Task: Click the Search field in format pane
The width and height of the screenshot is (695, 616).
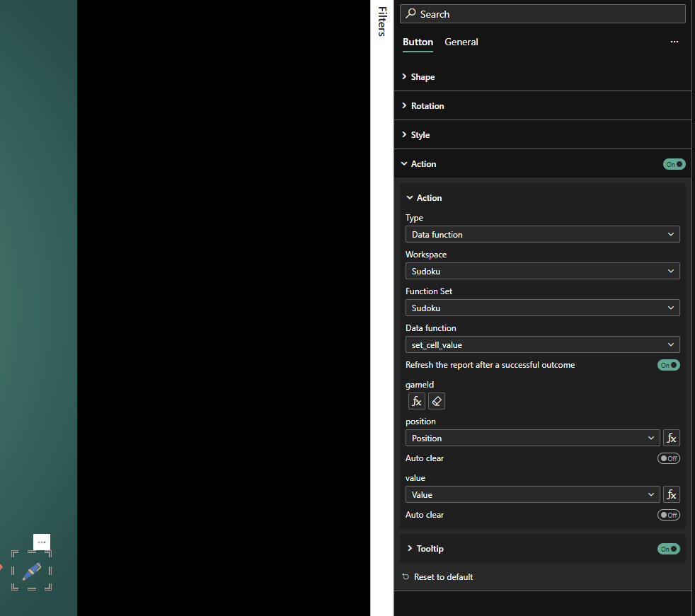Action: [542, 14]
